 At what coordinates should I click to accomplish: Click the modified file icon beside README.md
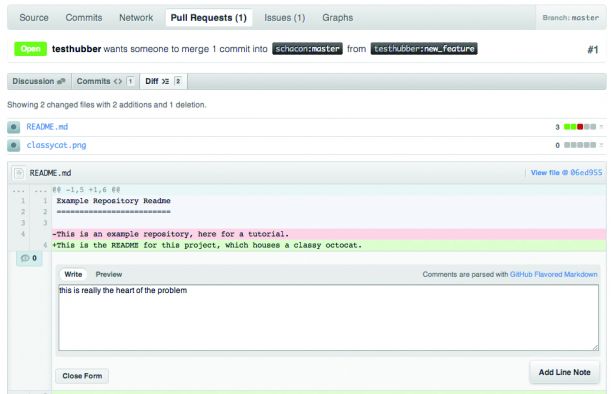[x=14, y=127]
